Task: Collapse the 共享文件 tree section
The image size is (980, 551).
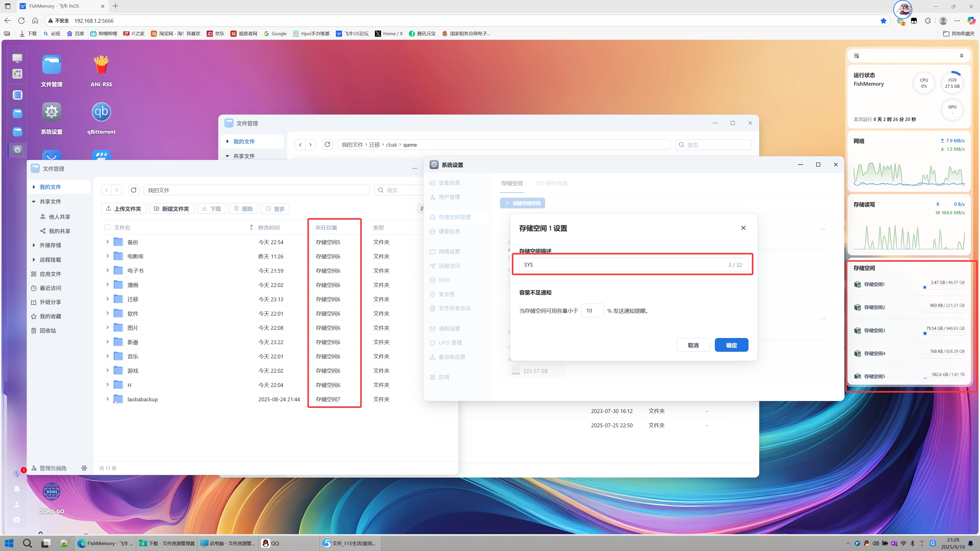Action: pos(34,202)
